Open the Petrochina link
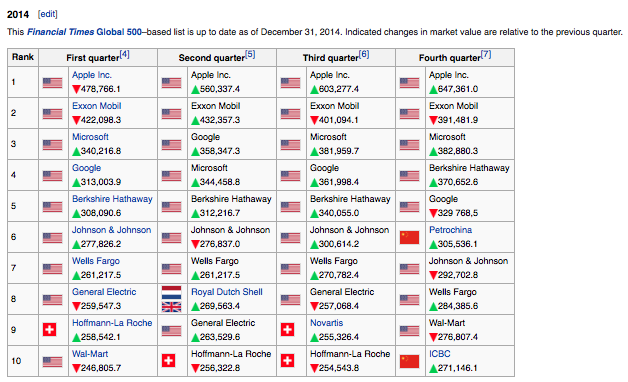This screenshot has width=628, height=382. coord(450,230)
